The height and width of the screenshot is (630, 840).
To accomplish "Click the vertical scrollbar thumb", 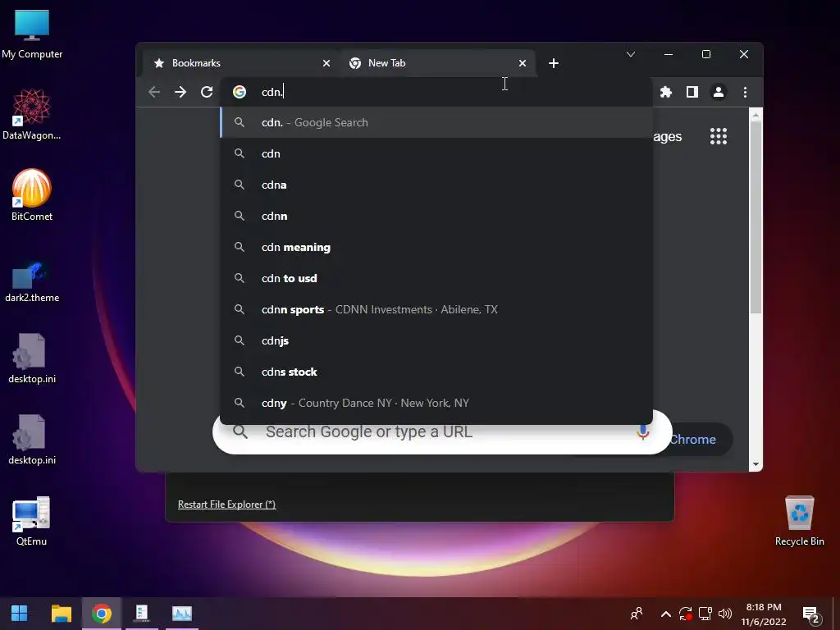I will 756,218.
